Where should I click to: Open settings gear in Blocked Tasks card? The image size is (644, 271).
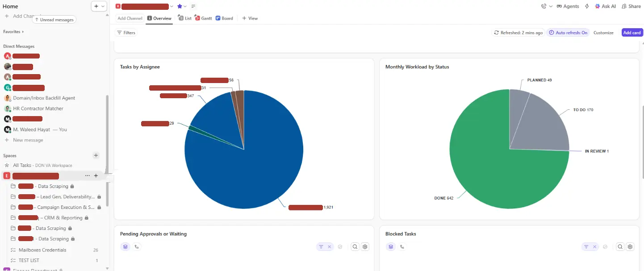click(x=630, y=246)
